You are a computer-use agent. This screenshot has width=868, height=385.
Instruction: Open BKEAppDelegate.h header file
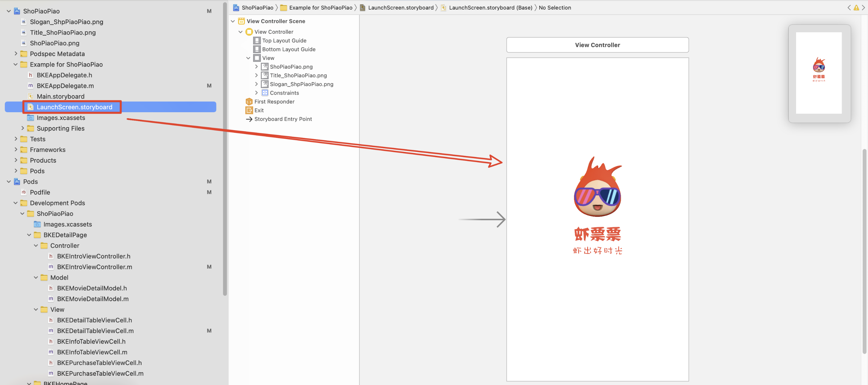click(64, 75)
